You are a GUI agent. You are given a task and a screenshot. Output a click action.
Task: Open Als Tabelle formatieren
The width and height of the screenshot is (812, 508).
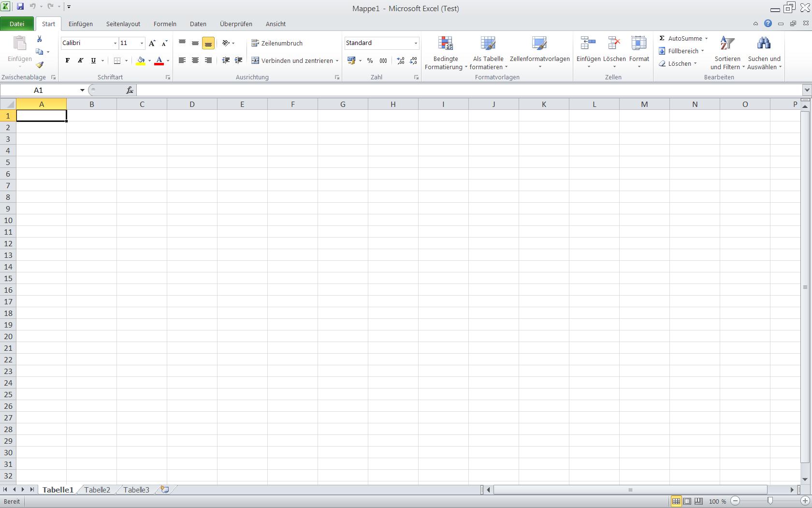point(488,53)
